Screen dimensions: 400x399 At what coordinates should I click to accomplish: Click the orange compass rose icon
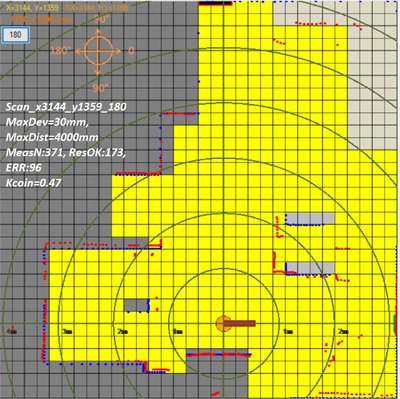pyautogui.click(x=97, y=52)
